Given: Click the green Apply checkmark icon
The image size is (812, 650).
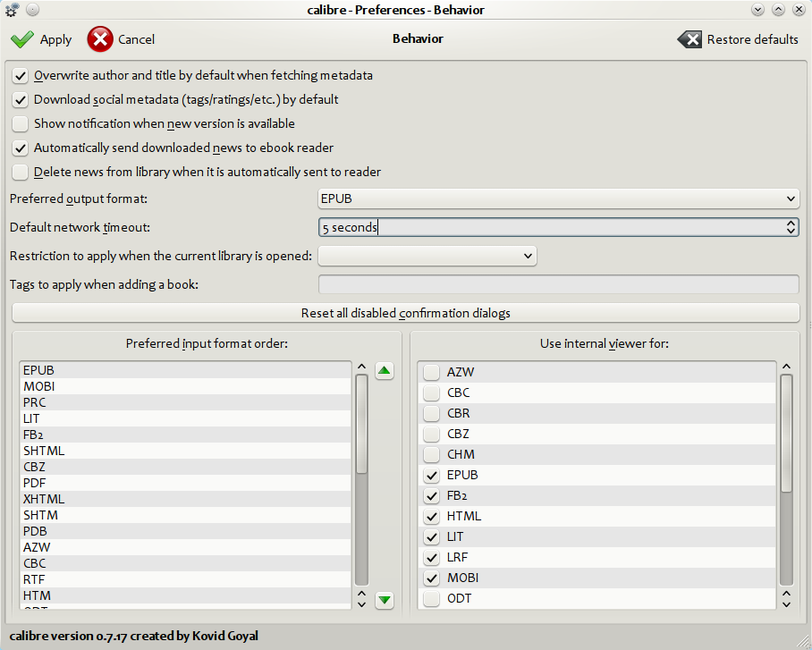Looking at the screenshot, I should tap(22, 39).
